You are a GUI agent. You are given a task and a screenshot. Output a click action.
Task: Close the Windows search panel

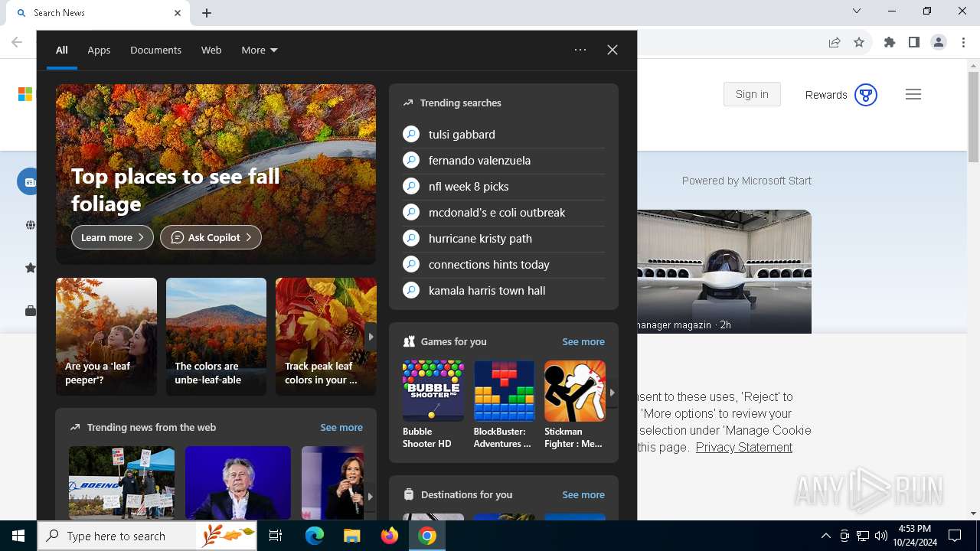612,50
